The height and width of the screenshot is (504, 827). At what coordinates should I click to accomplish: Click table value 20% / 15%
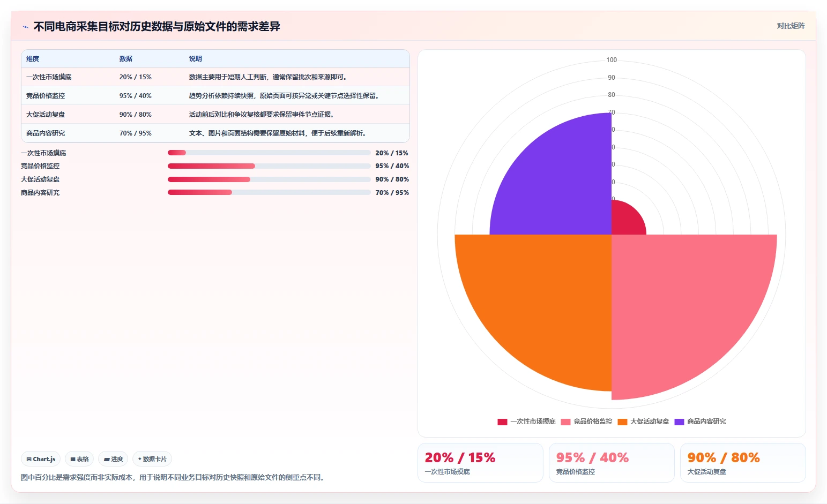(x=136, y=77)
